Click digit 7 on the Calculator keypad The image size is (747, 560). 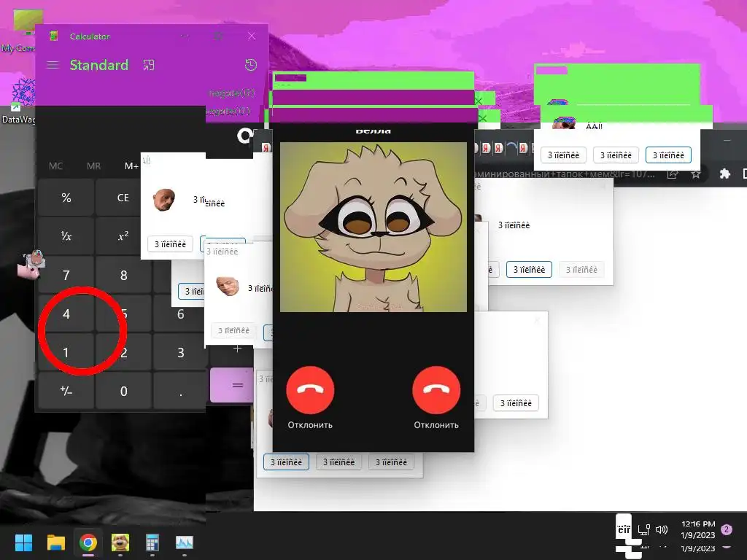point(66,275)
